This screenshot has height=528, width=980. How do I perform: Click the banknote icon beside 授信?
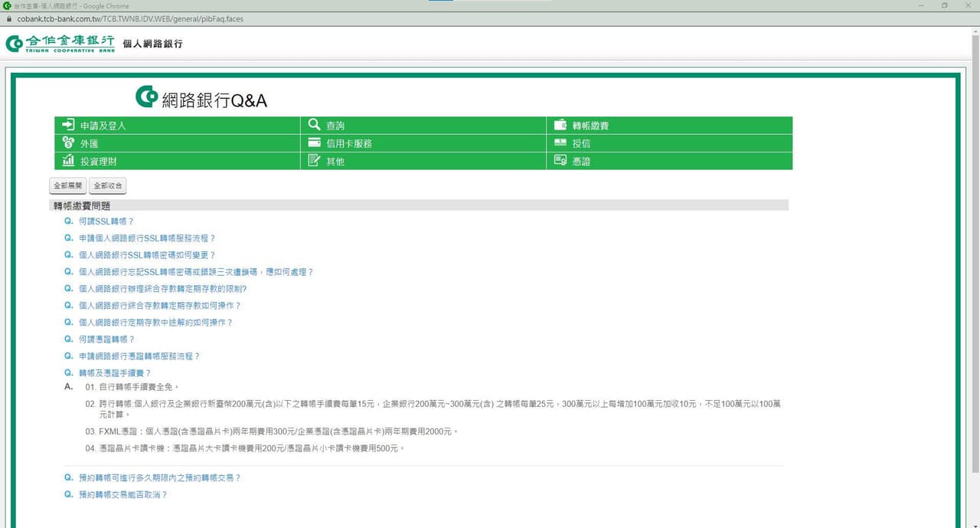[x=560, y=143]
